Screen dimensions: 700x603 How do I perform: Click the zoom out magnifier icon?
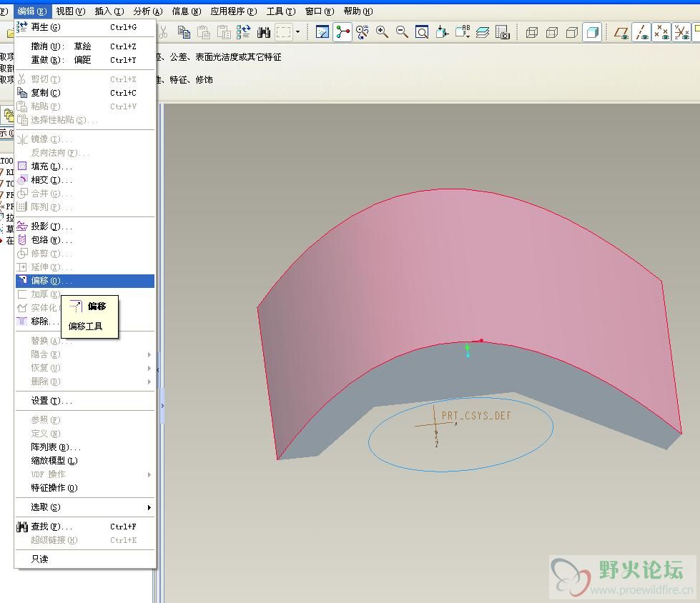[402, 32]
